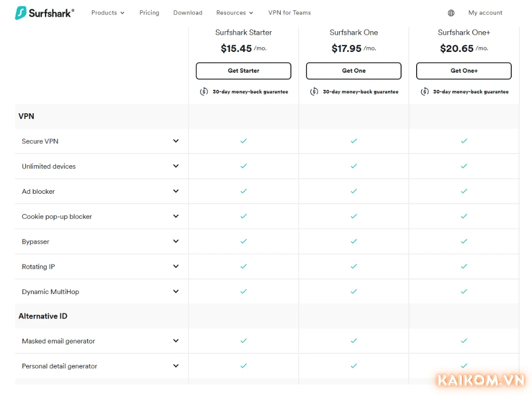Click the globe language icon
The width and height of the screenshot is (532, 399).
(451, 13)
